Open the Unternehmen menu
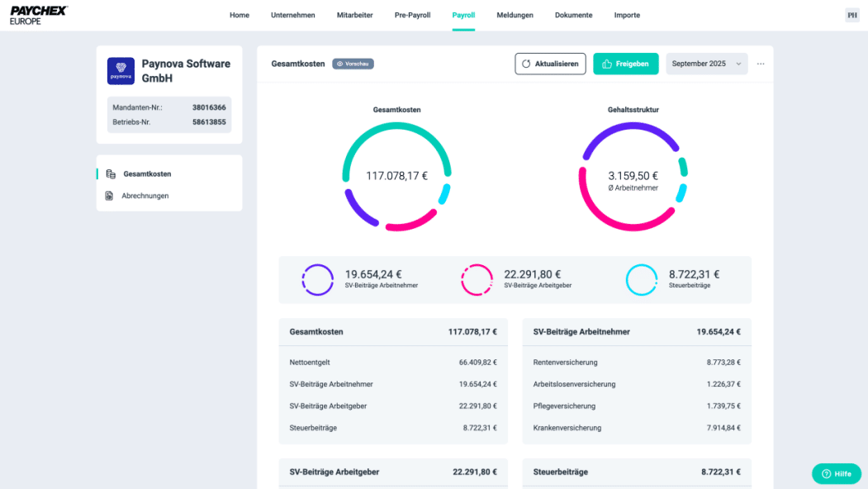This screenshot has width=868, height=489. pos(293,15)
